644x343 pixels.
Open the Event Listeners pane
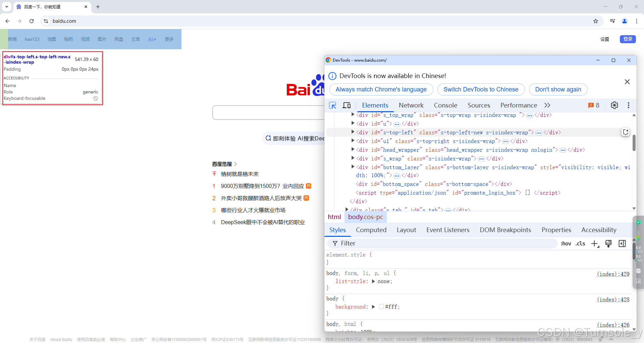coord(448,230)
